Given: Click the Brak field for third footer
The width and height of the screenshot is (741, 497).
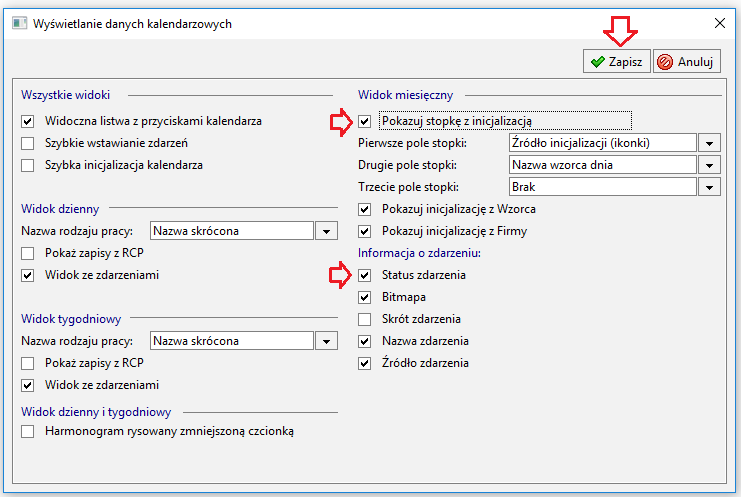Looking at the screenshot, I should tap(603, 187).
